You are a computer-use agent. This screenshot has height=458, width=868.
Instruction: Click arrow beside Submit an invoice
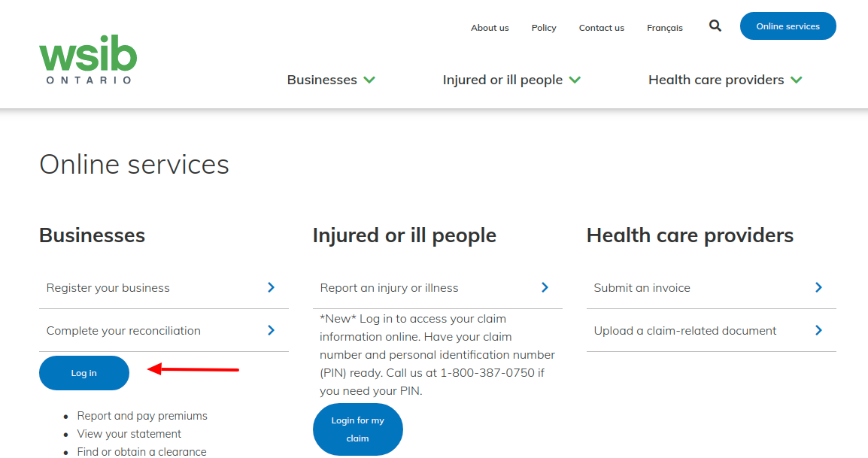tap(818, 287)
